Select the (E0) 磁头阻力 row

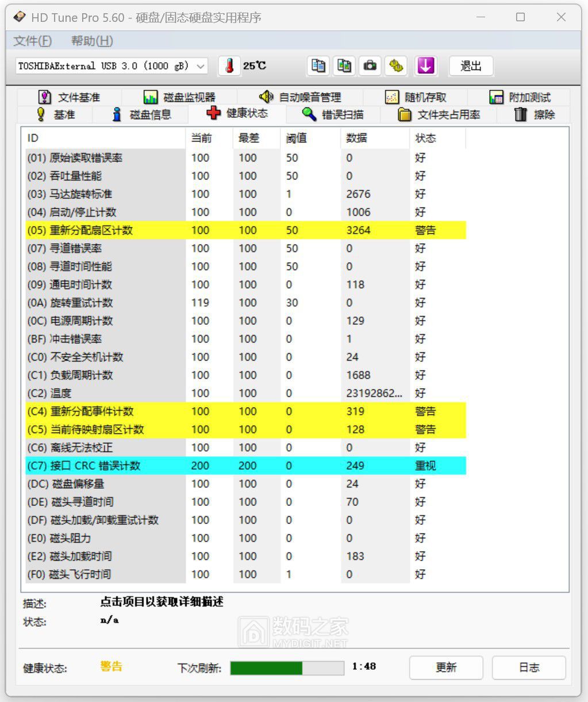[245, 538]
